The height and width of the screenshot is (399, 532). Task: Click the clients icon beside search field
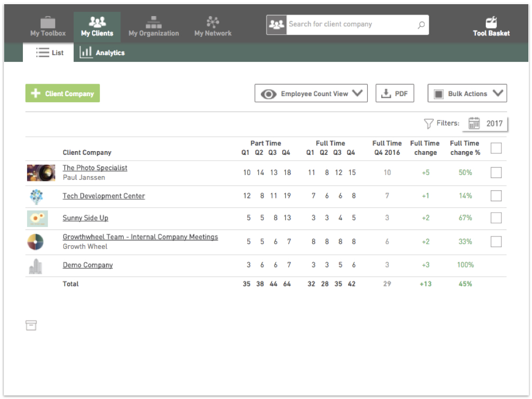[276, 25]
